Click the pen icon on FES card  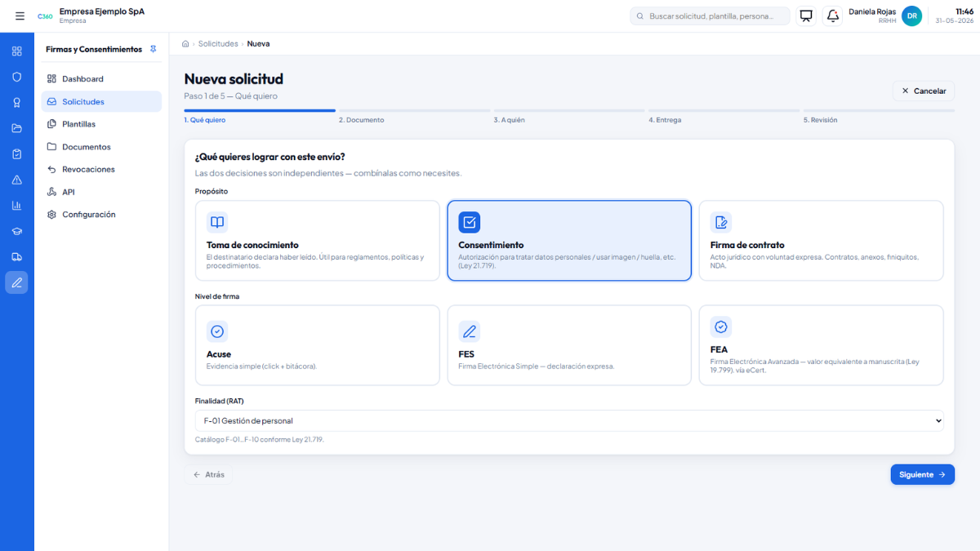click(469, 331)
